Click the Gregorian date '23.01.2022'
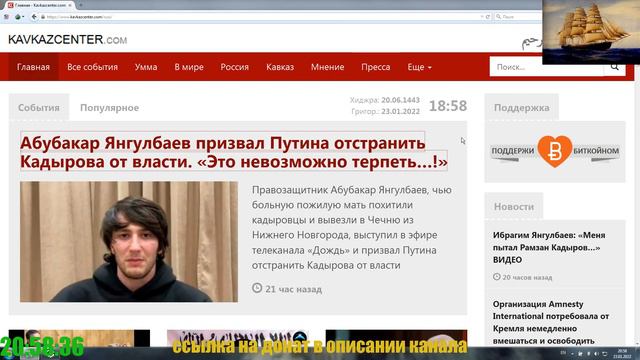 (400, 111)
